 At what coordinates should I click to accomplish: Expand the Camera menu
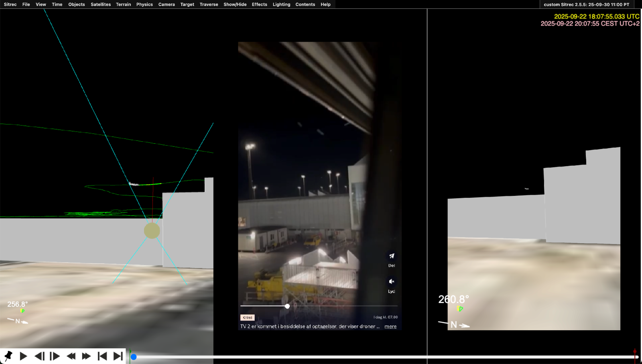click(x=167, y=4)
